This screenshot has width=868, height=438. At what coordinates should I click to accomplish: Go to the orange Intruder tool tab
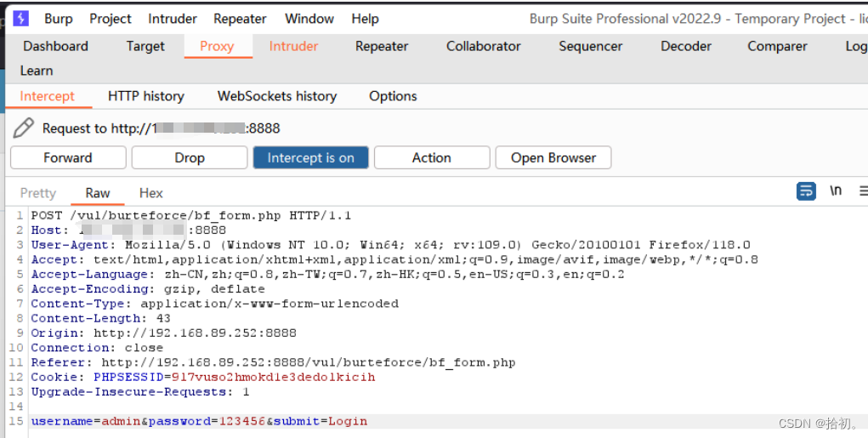[x=293, y=46]
